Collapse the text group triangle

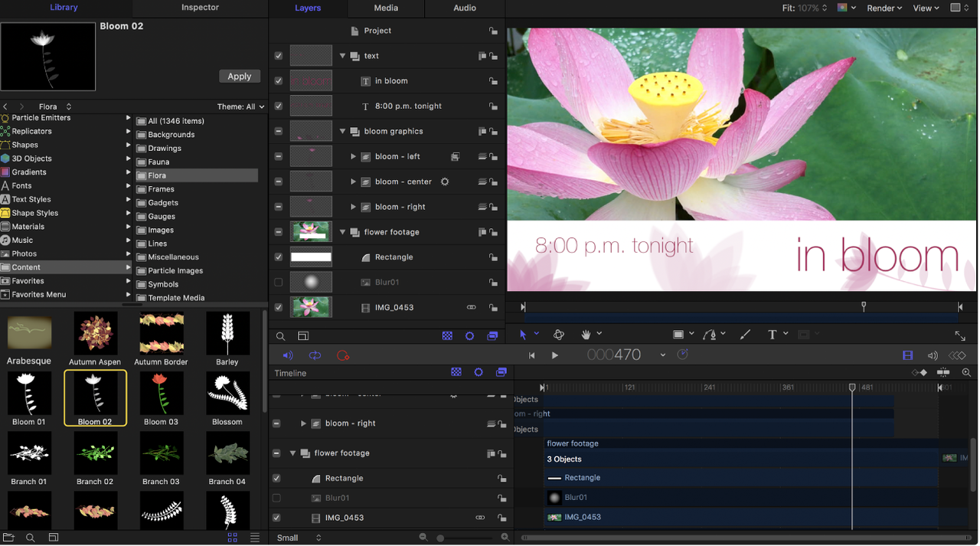343,56
